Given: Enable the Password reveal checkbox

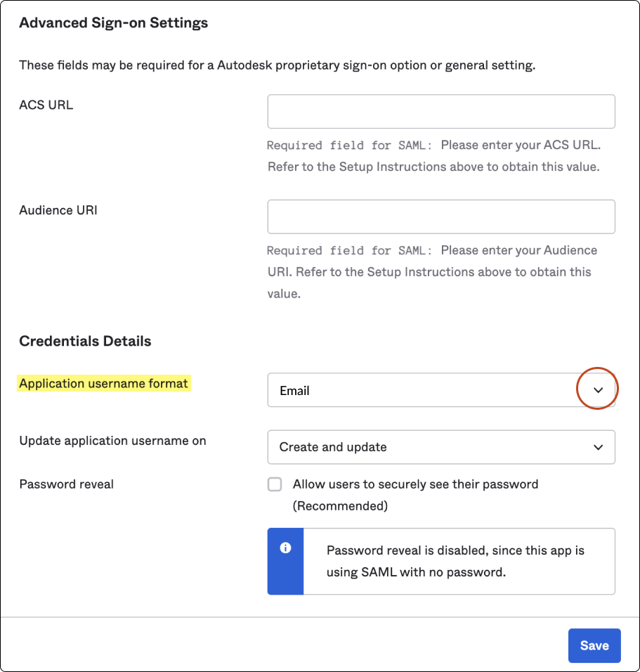Looking at the screenshot, I should click(x=275, y=484).
